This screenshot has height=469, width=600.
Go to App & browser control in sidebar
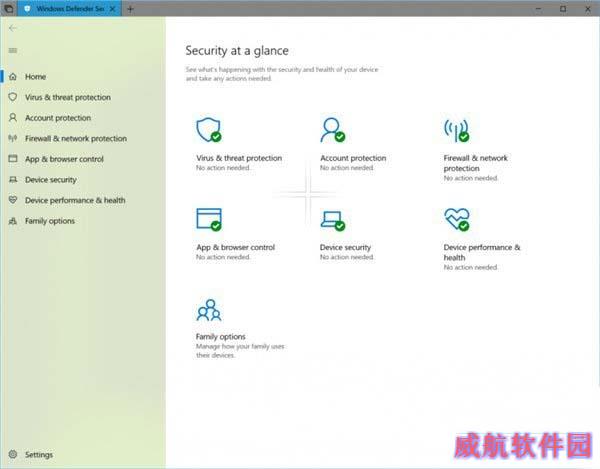64,159
